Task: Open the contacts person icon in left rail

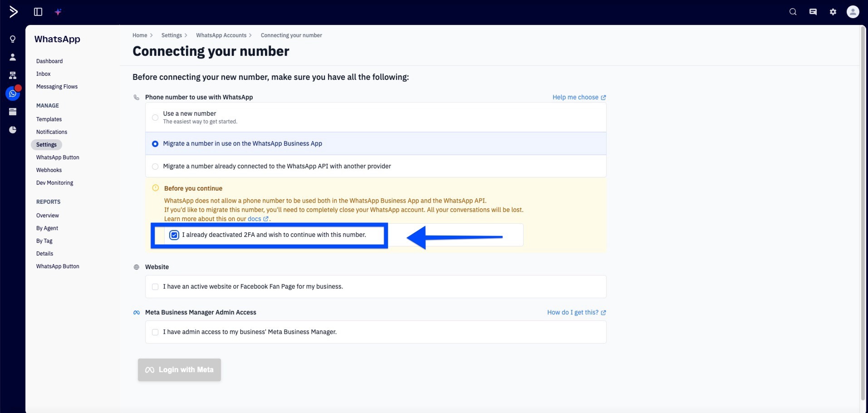Action: point(13,57)
